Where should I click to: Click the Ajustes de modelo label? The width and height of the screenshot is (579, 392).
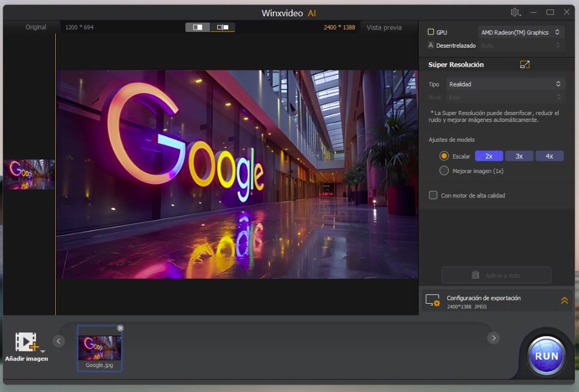tap(452, 139)
